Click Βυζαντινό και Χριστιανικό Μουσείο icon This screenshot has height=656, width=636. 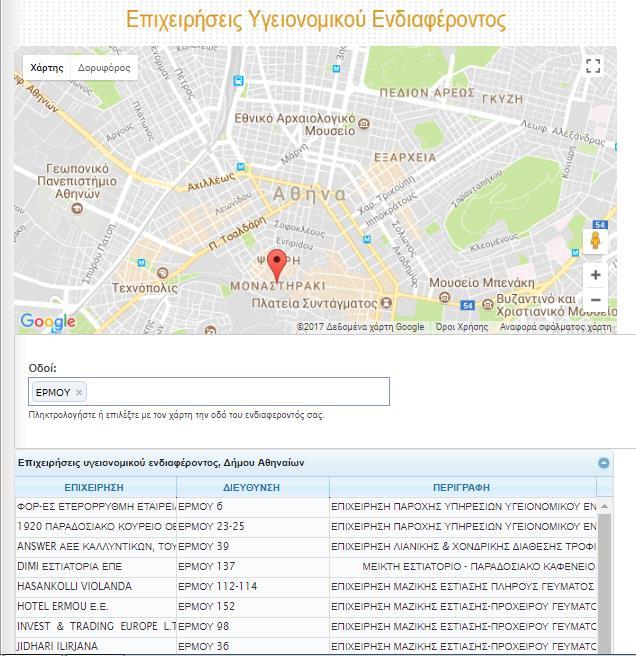click(487, 304)
